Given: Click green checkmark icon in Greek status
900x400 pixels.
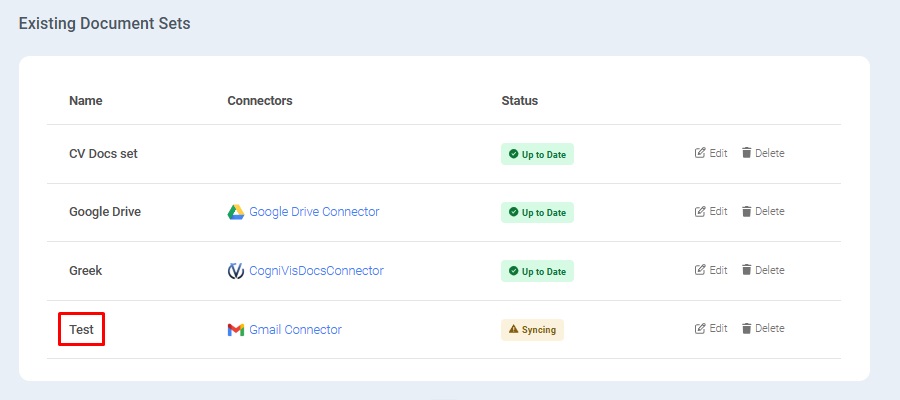Looking at the screenshot, I should (x=514, y=271).
